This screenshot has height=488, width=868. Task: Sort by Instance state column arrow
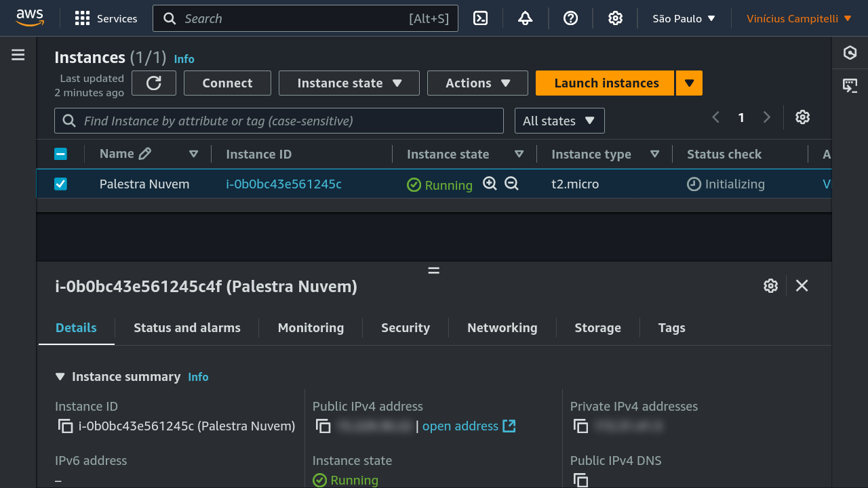(519, 155)
